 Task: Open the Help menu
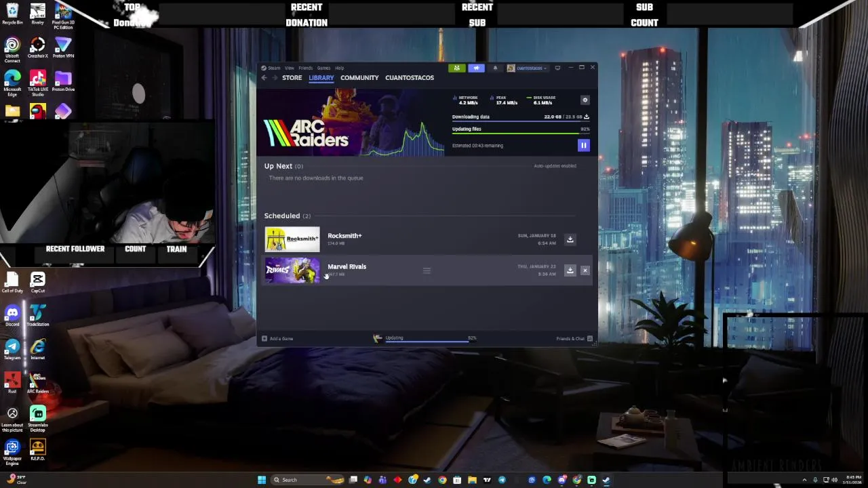click(339, 68)
